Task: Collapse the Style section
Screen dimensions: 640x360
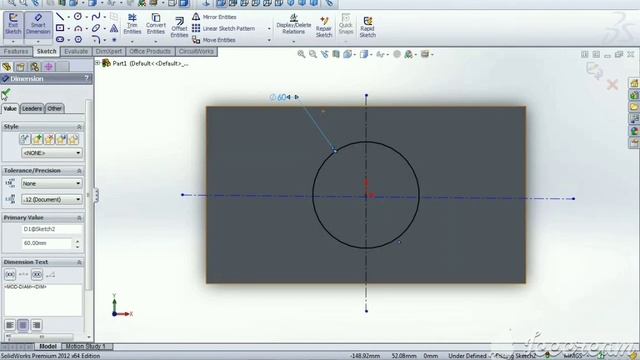Action: [x=79, y=127]
